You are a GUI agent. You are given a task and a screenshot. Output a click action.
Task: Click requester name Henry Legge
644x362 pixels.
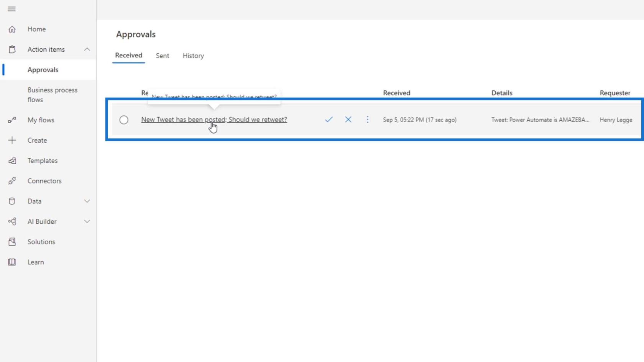point(616,120)
